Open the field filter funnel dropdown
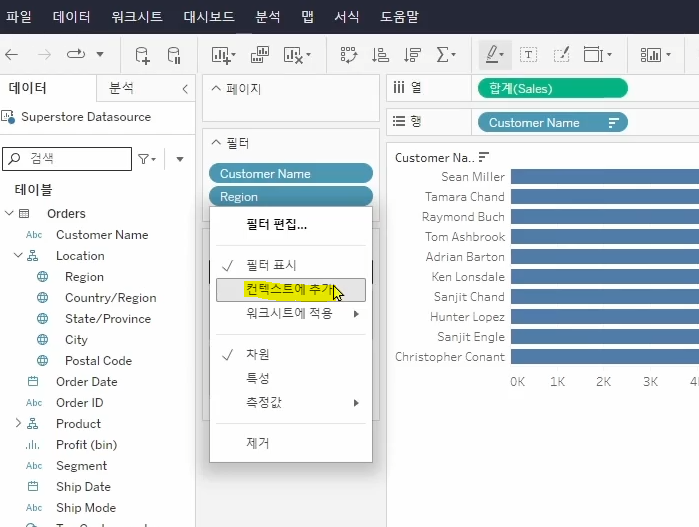This screenshot has width=699, height=527. (x=147, y=159)
